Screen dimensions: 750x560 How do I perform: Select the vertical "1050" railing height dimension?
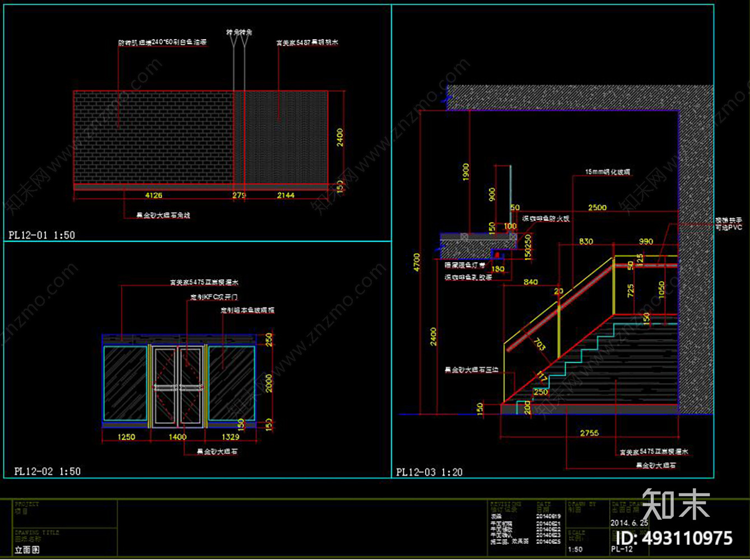pyautogui.click(x=662, y=290)
